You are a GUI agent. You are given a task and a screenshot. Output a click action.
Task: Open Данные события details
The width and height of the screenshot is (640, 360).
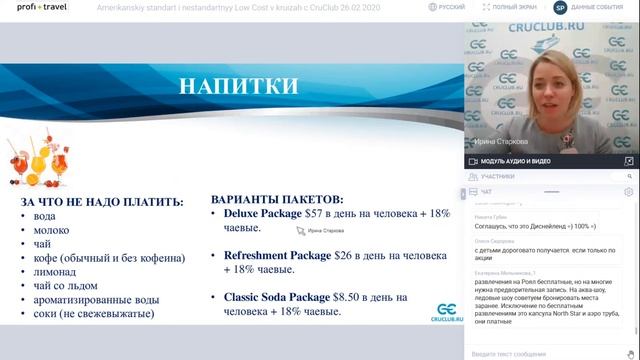tap(597, 7)
